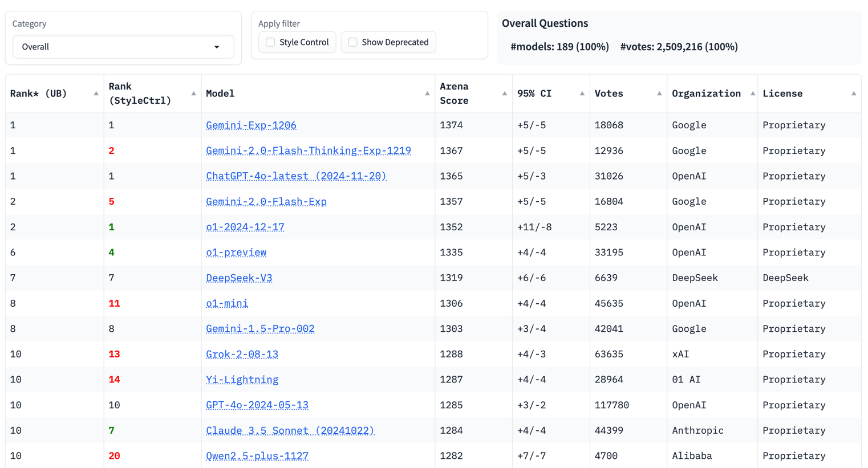Sort by License column arrow

click(853, 93)
